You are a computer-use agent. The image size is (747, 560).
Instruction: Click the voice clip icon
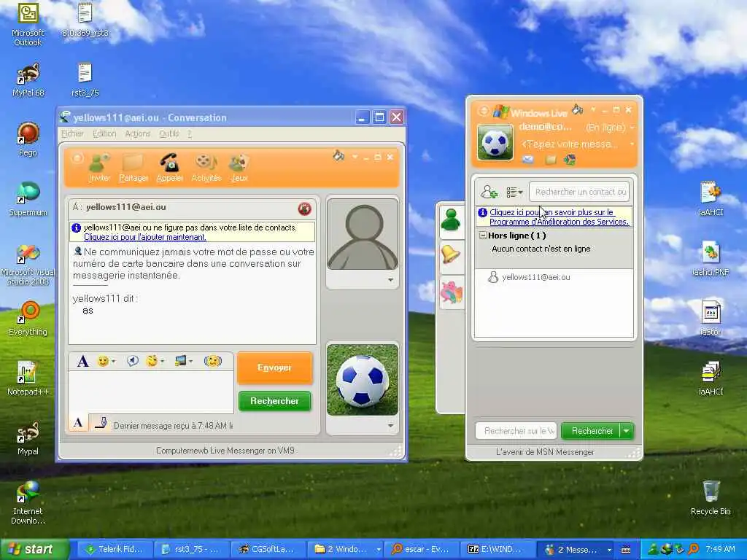133,362
